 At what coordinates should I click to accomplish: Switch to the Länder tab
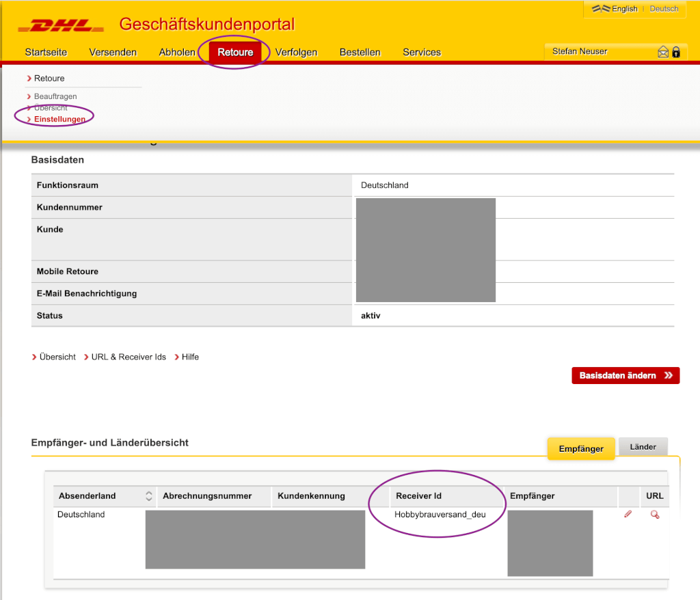click(643, 447)
